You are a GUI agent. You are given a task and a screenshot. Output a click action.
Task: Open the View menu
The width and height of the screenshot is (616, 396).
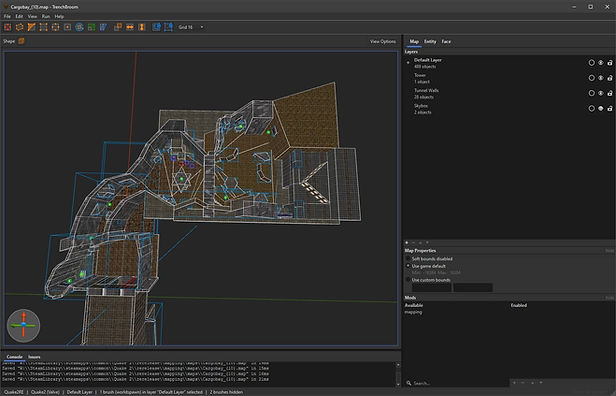[32, 16]
